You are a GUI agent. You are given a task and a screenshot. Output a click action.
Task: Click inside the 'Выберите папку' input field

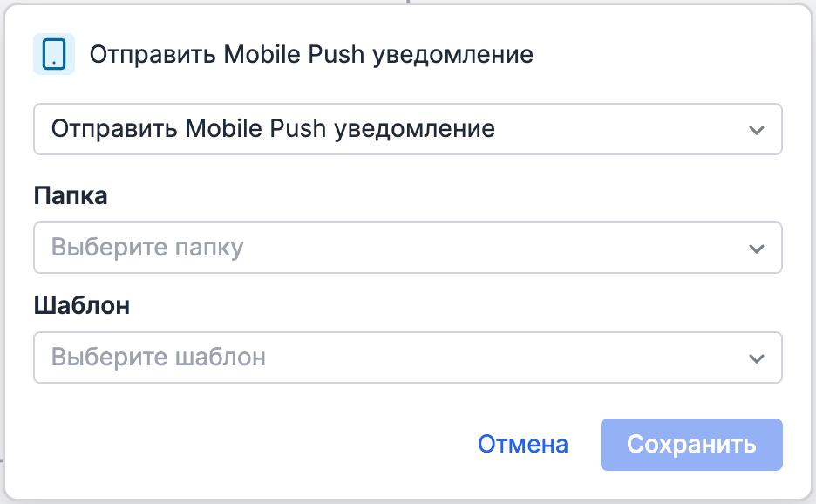262,248
